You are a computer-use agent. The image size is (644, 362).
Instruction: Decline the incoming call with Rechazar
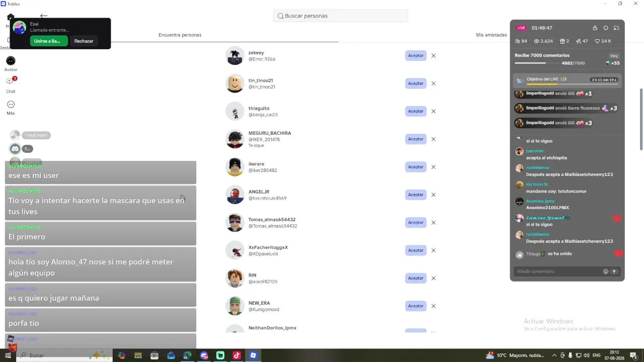point(84,41)
